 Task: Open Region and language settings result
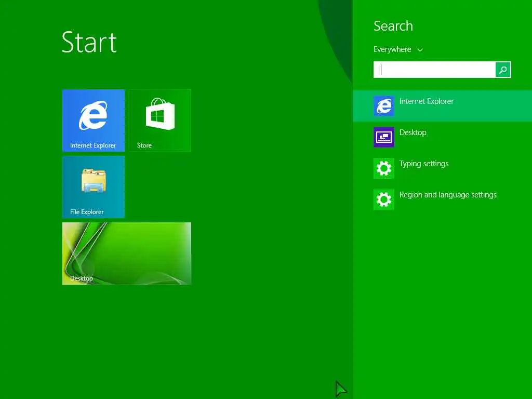coord(448,195)
